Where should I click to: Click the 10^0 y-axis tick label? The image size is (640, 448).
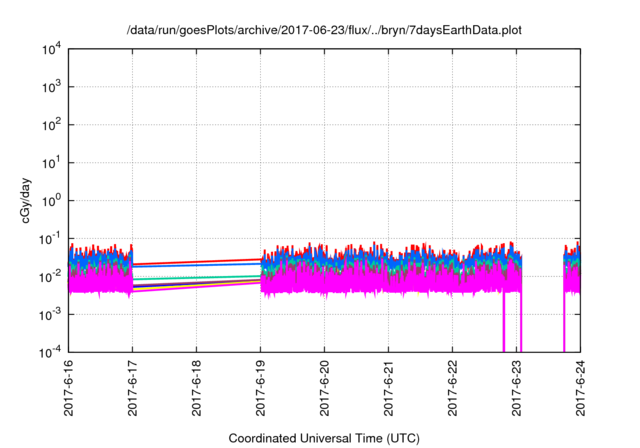click(51, 201)
